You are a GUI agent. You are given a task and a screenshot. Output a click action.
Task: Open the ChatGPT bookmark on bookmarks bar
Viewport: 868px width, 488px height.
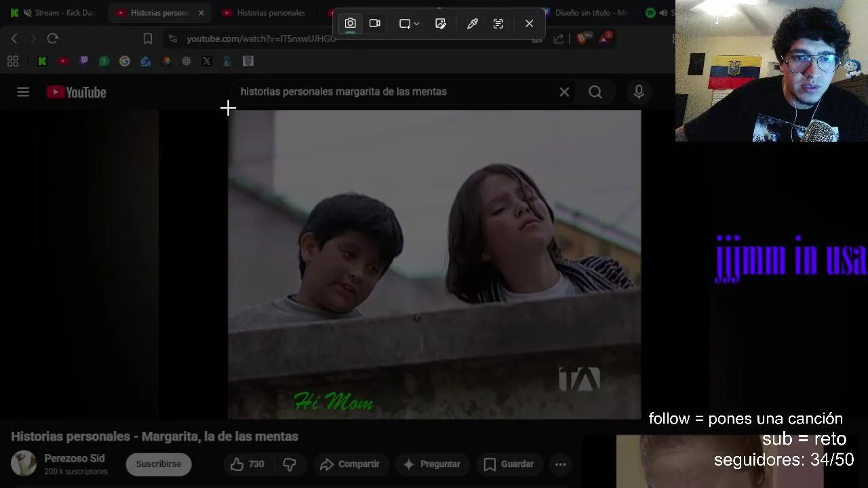pyautogui.click(x=186, y=61)
